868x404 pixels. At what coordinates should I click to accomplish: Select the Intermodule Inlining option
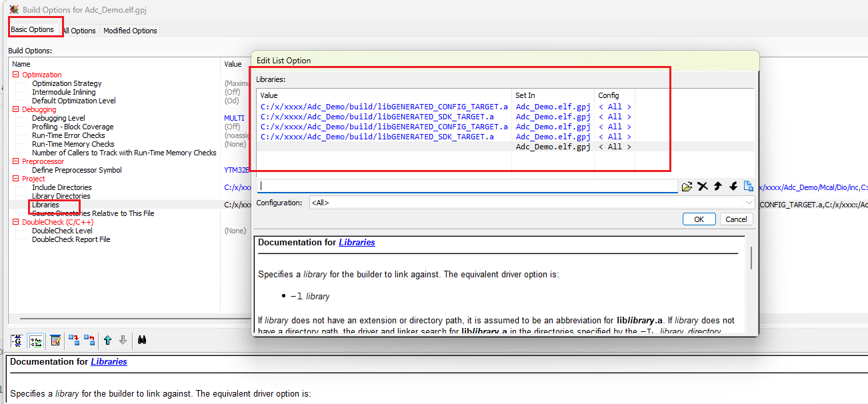point(63,92)
